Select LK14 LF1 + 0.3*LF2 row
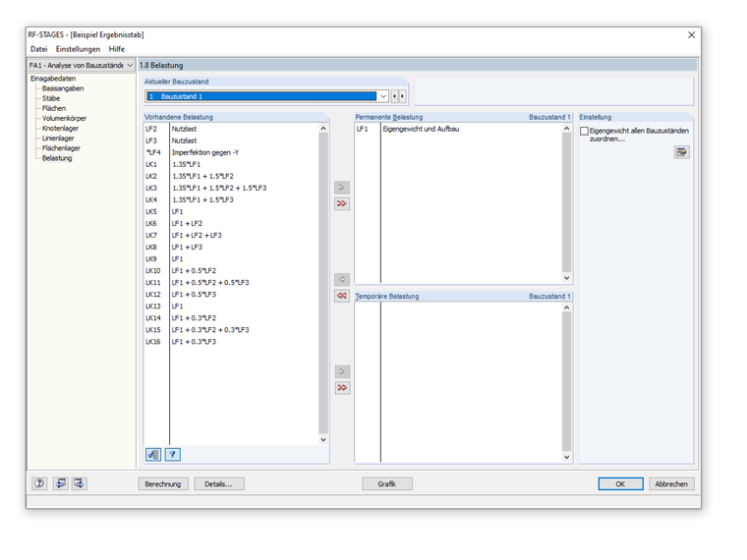This screenshot has width=747, height=560. 231,318
